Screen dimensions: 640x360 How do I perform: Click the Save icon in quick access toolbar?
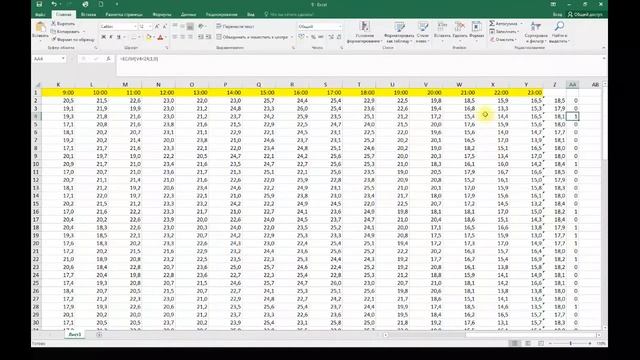pyautogui.click(x=39, y=4)
